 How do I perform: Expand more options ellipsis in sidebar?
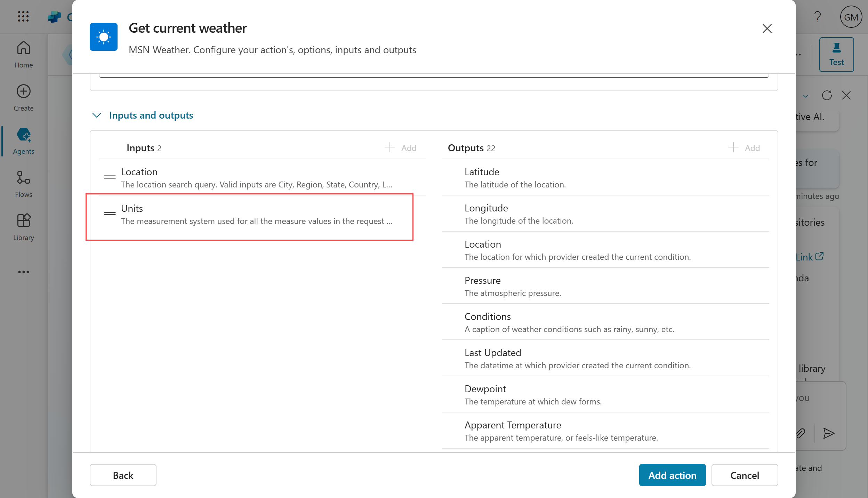(23, 272)
